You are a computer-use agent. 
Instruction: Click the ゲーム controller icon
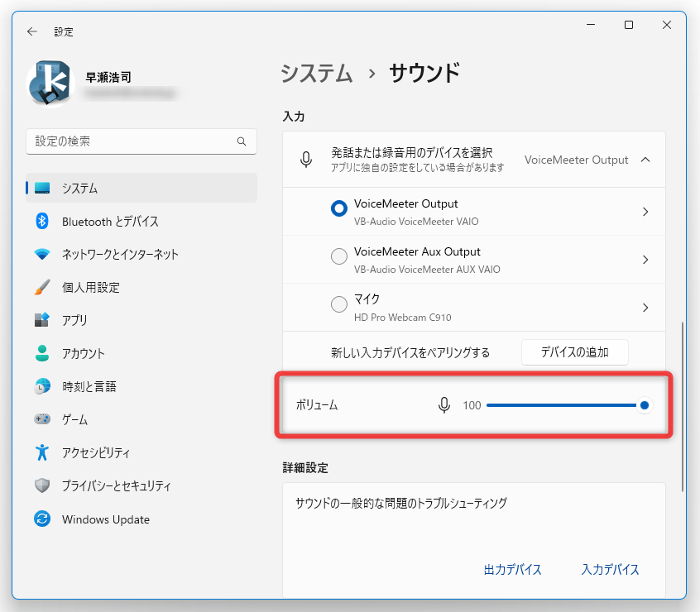42,419
